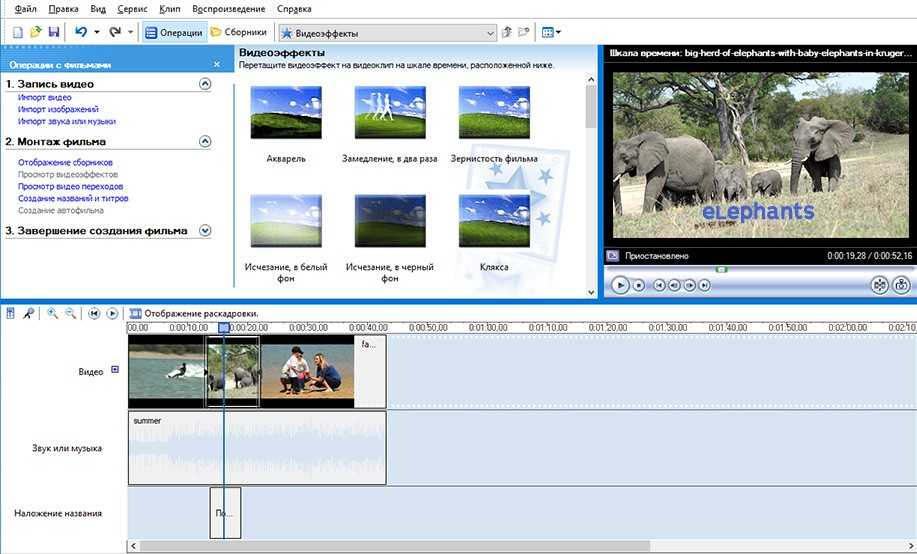Go up one collection level icon

[507, 33]
